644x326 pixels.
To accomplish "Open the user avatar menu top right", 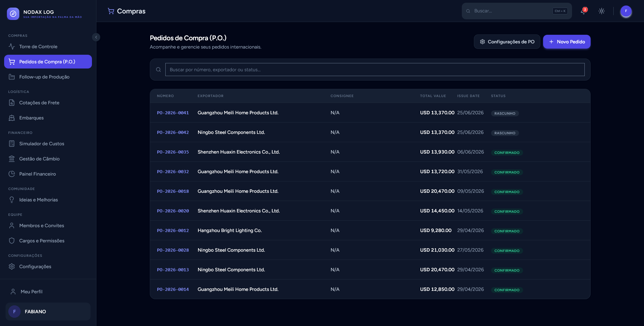I will (626, 11).
